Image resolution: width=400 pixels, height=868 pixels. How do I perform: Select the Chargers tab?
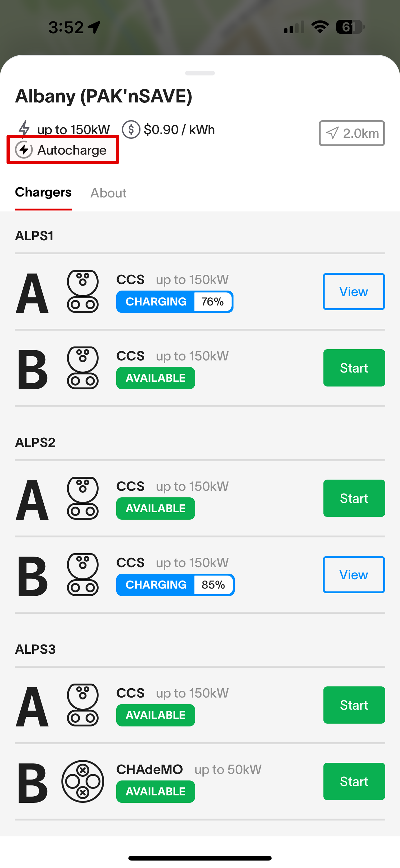pyautogui.click(x=43, y=192)
